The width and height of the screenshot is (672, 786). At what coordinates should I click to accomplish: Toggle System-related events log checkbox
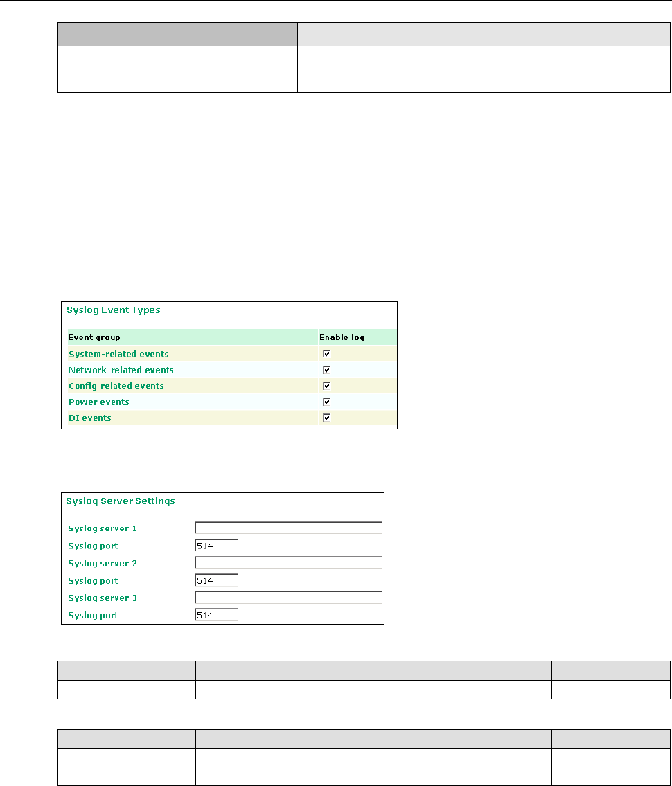[x=326, y=353]
